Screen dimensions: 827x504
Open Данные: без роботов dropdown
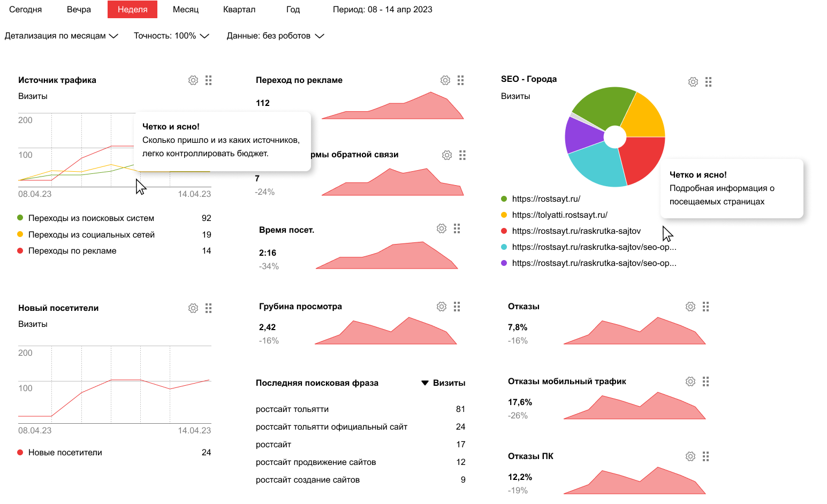[275, 36]
